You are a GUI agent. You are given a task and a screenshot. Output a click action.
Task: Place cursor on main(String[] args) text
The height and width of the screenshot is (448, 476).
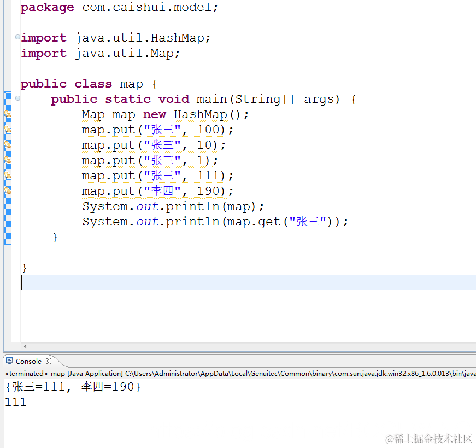tap(268, 100)
